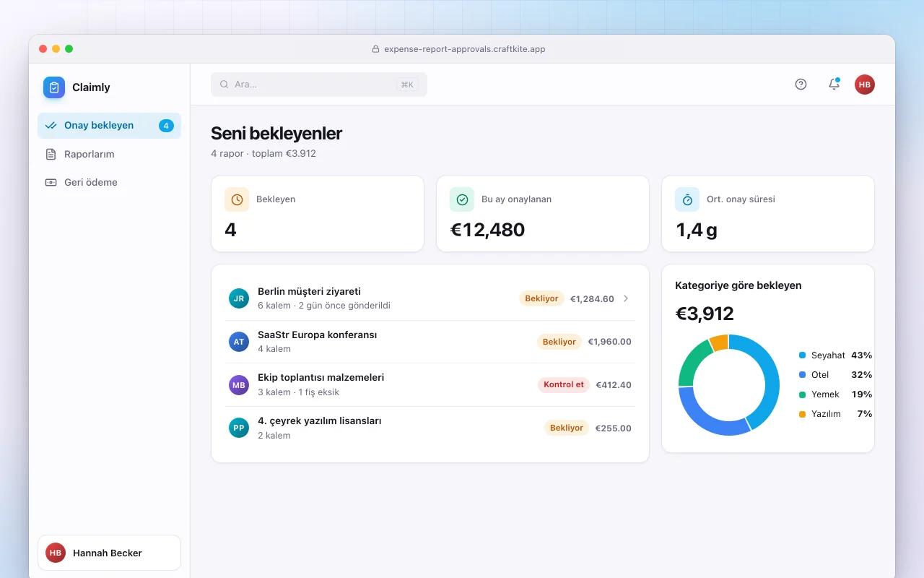
Task: Click the Claimly clipboard logo icon
Action: pos(54,87)
